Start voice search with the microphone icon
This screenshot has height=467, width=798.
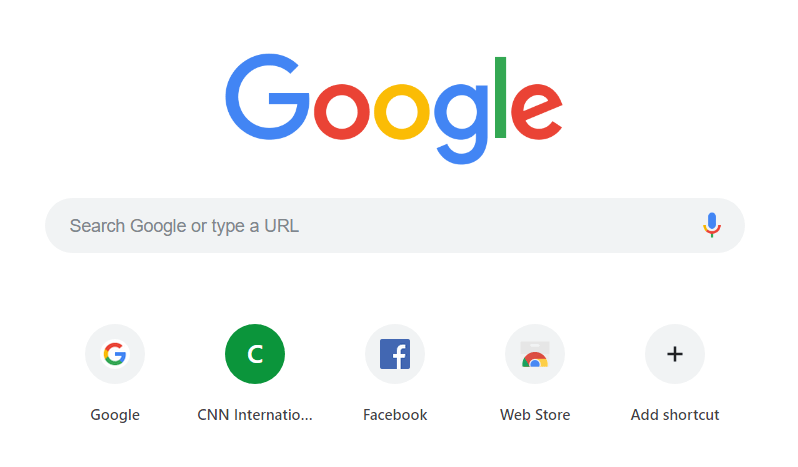click(x=712, y=225)
